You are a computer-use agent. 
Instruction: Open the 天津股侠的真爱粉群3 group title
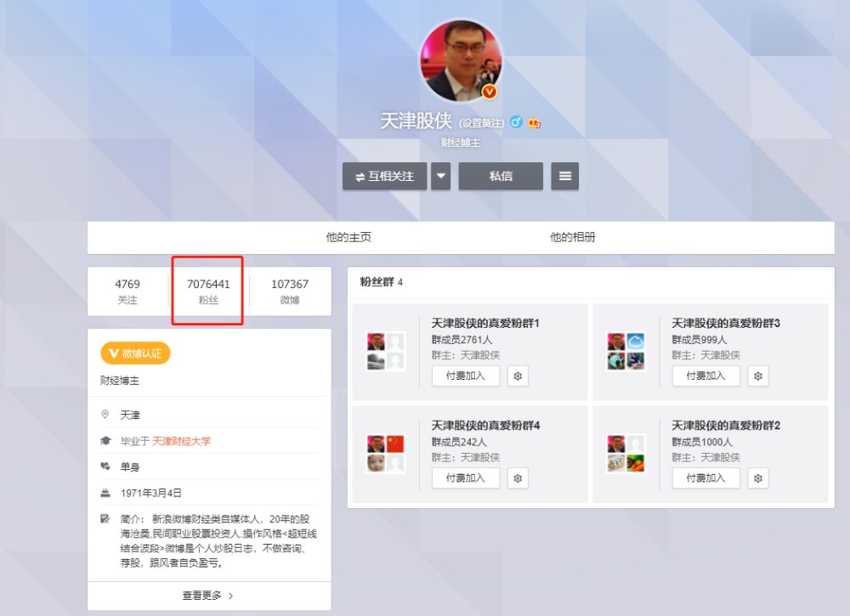coord(726,324)
